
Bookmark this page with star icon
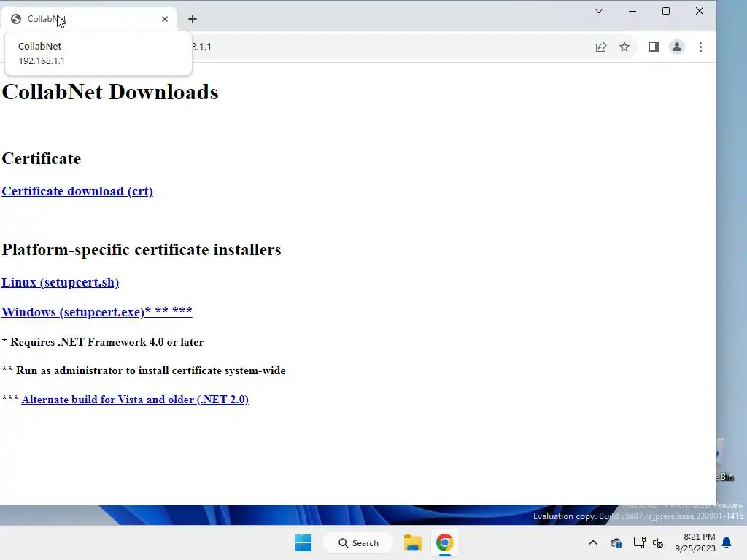[624, 47]
